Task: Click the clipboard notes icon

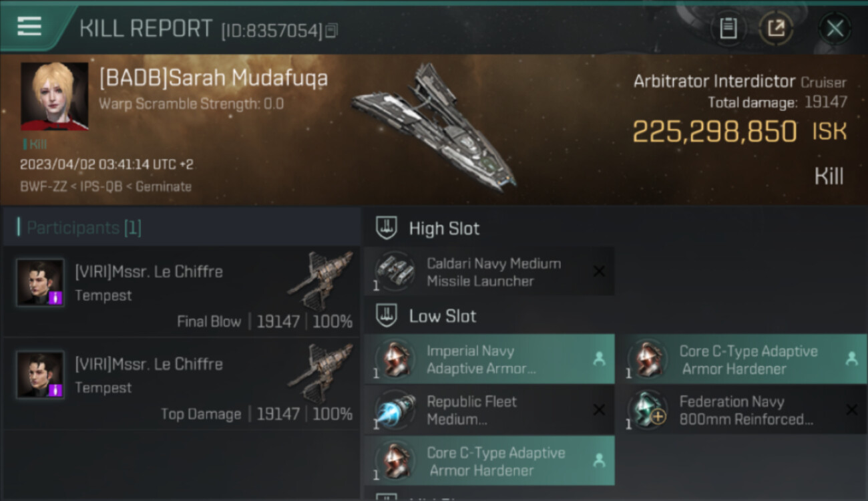Action: [x=728, y=29]
